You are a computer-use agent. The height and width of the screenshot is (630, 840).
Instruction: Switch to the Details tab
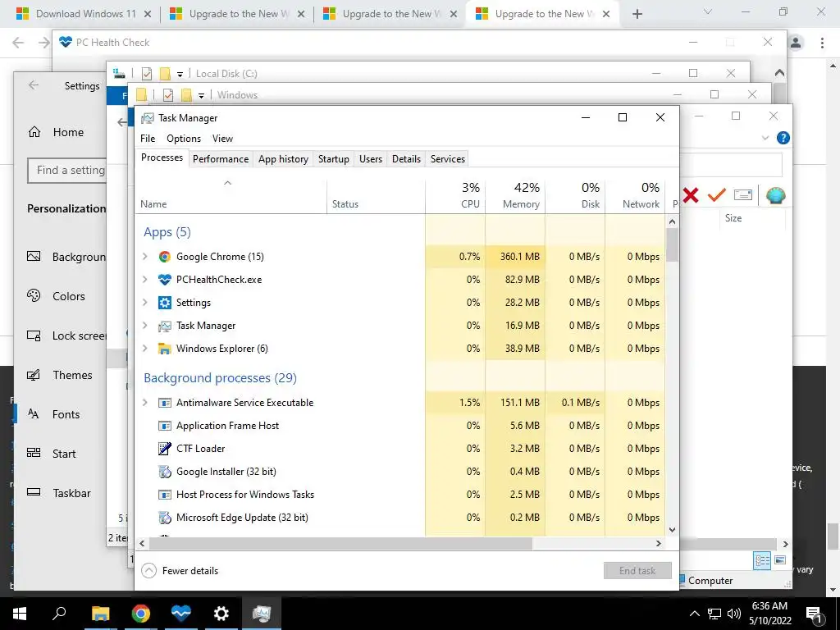click(x=406, y=159)
